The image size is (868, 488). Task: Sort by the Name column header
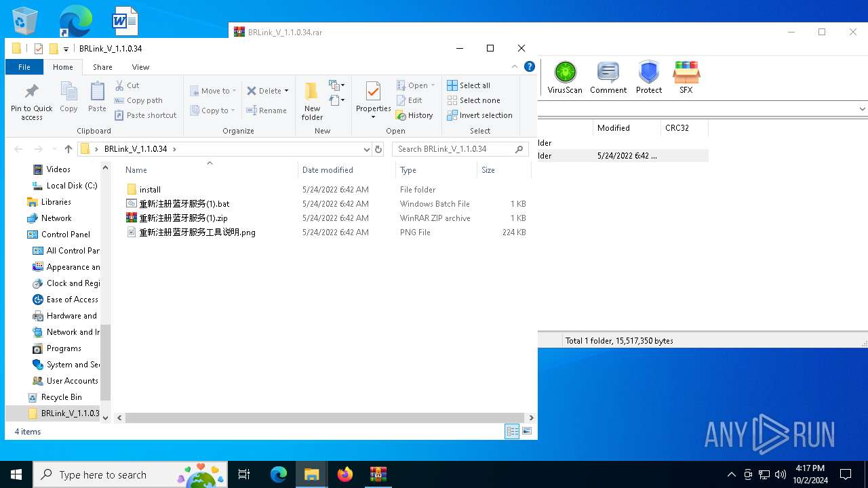tap(210, 170)
